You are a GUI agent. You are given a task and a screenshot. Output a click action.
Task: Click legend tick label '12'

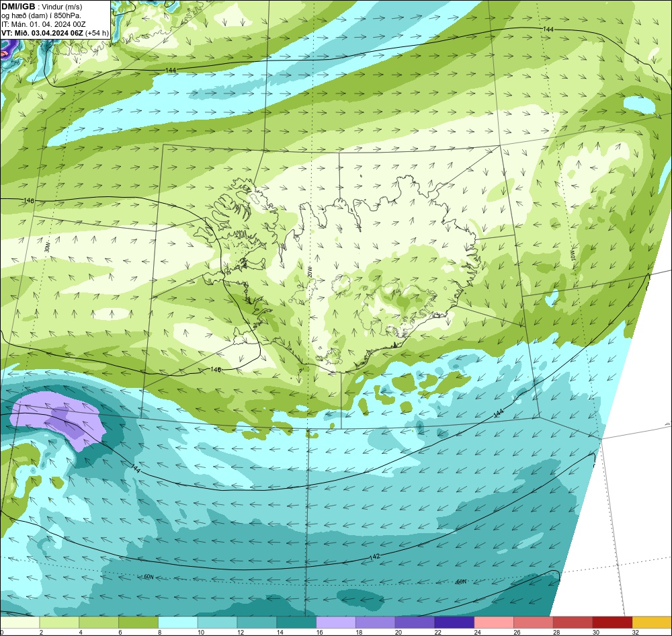(x=241, y=632)
